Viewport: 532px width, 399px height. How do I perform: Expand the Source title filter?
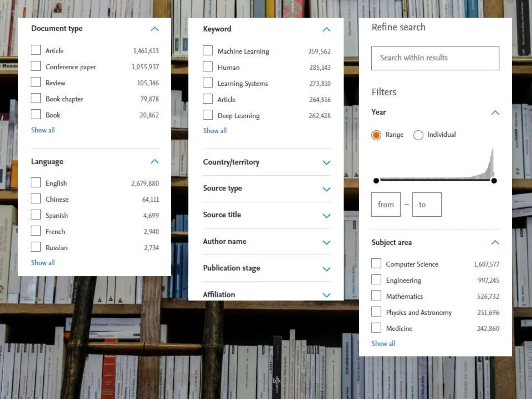326,216
